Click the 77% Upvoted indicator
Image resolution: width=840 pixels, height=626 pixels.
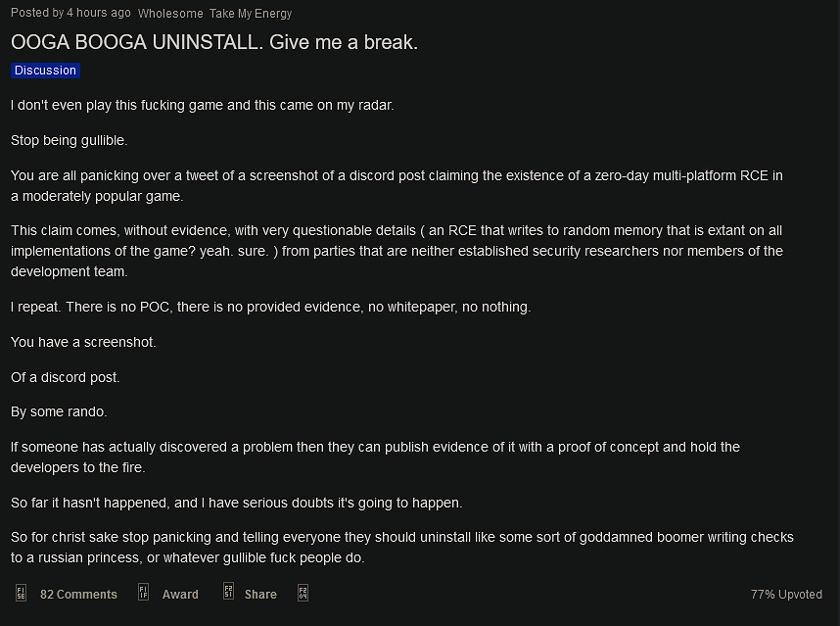[x=786, y=595]
